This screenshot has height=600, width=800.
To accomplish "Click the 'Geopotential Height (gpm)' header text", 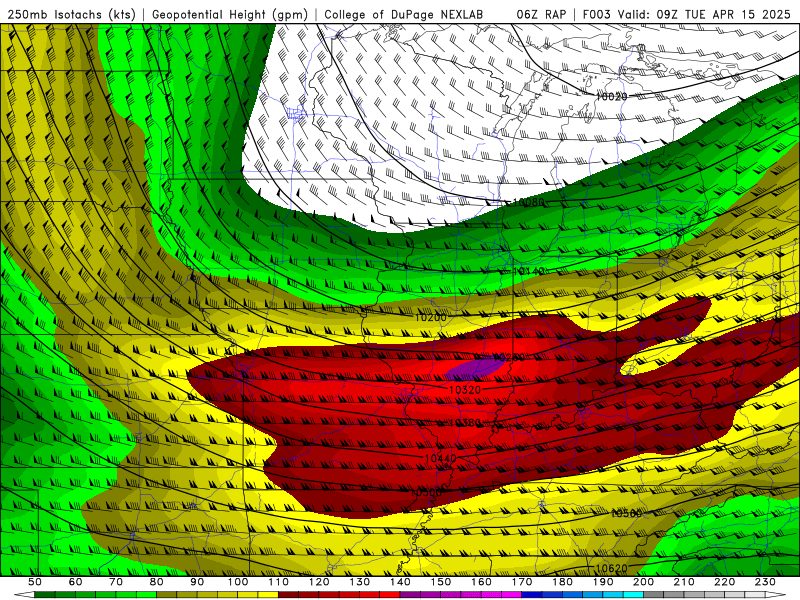I will [230, 14].
